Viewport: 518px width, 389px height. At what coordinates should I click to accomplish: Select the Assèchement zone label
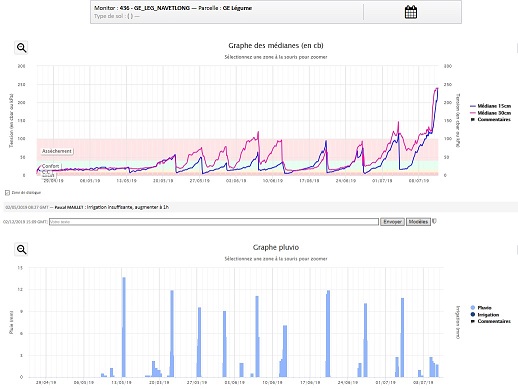pyautogui.click(x=57, y=151)
